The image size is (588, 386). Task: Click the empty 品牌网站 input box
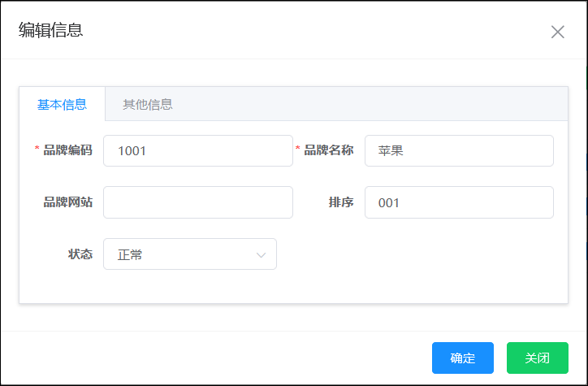(x=197, y=202)
